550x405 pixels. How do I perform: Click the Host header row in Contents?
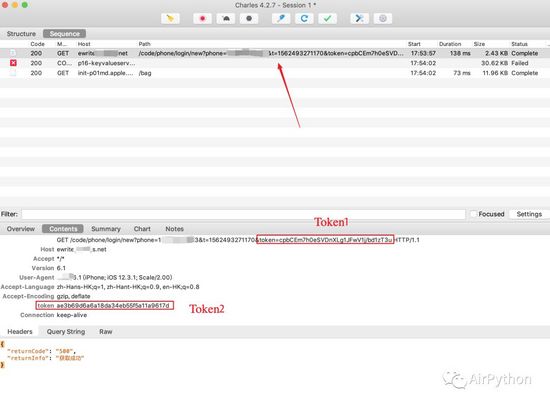(x=73, y=249)
